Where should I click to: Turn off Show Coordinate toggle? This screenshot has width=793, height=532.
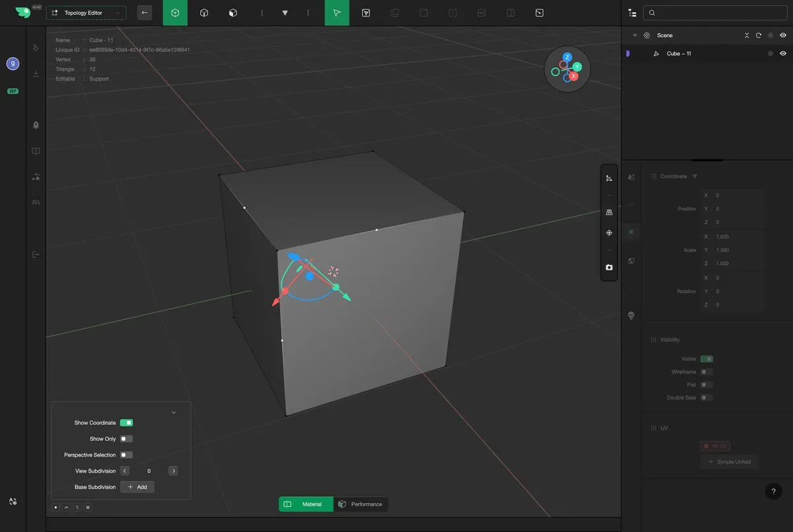pos(126,423)
